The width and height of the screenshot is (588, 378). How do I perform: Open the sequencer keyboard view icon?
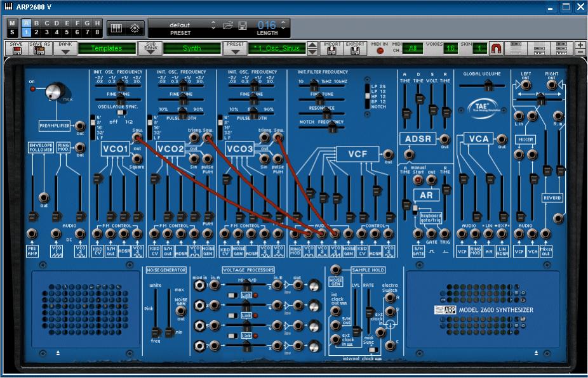pos(116,28)
